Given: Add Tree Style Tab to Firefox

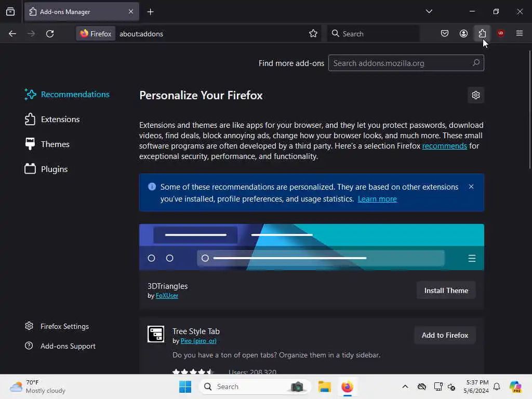Looking at the screenshot, I should point(445,335).
